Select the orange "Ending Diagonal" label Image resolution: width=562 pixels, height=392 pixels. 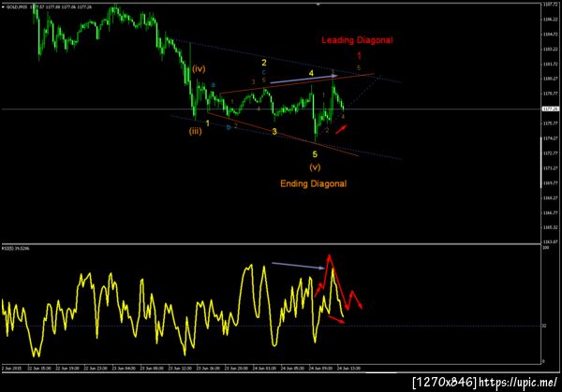click(313, 183)
